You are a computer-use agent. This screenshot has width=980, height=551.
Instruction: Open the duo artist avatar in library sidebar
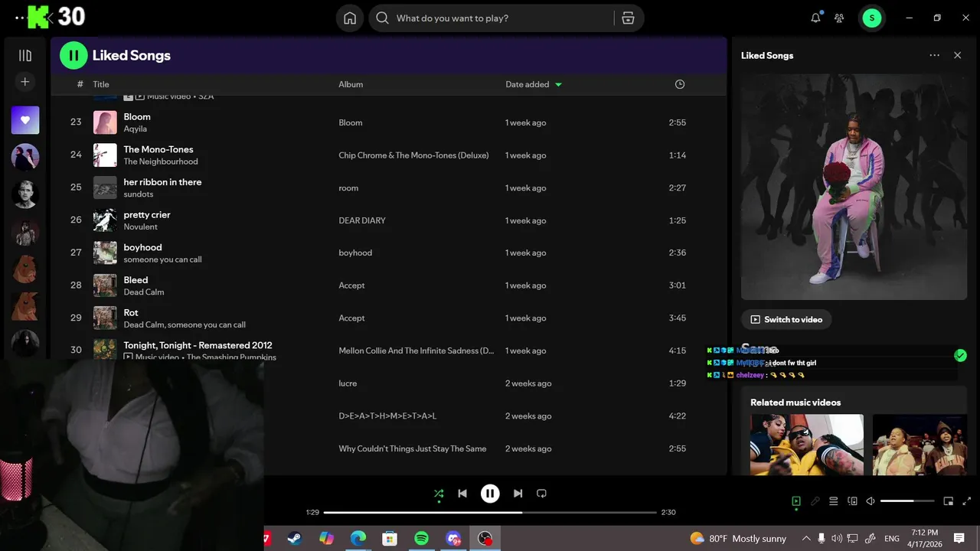coord(25,157)
